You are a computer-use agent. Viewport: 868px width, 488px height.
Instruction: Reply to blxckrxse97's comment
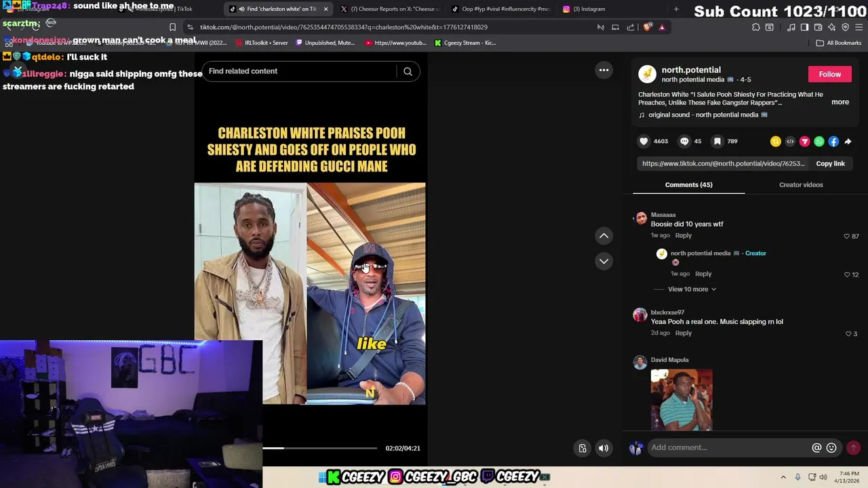(684, 333)
